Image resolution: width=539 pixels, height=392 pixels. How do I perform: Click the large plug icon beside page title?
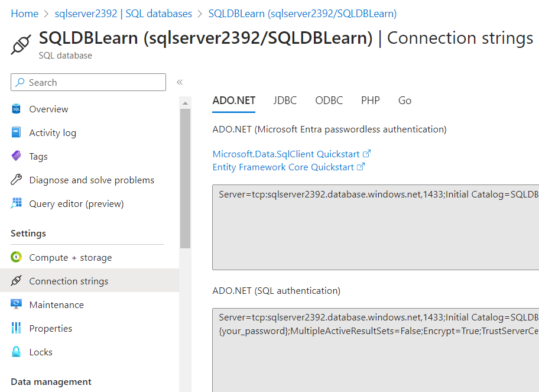[21, 45]
